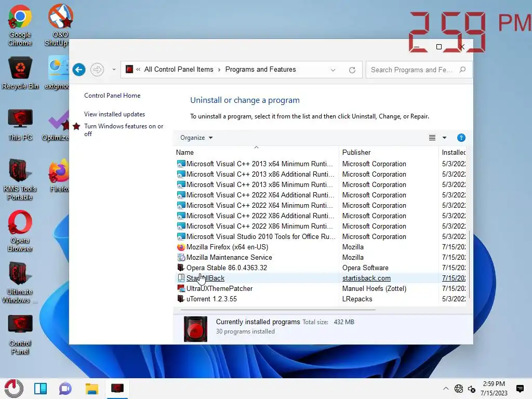
Task: Open Recycle Bin desktop icon
Action: click(x=20, y=73)
